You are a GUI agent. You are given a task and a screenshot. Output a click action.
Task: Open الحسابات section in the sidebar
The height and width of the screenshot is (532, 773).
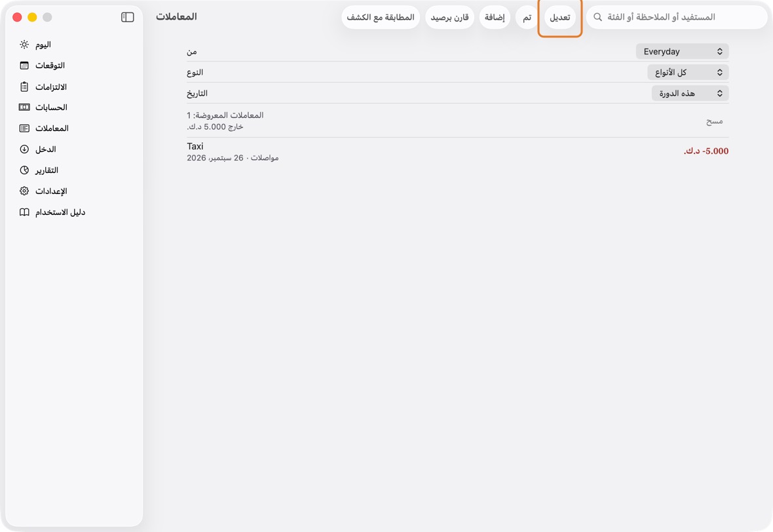(74, 107)
